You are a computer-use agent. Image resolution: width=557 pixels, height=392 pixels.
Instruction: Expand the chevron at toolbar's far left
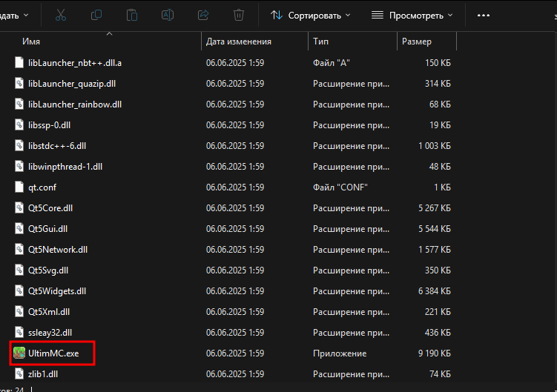pyautogui.click(x=27, y=15)
